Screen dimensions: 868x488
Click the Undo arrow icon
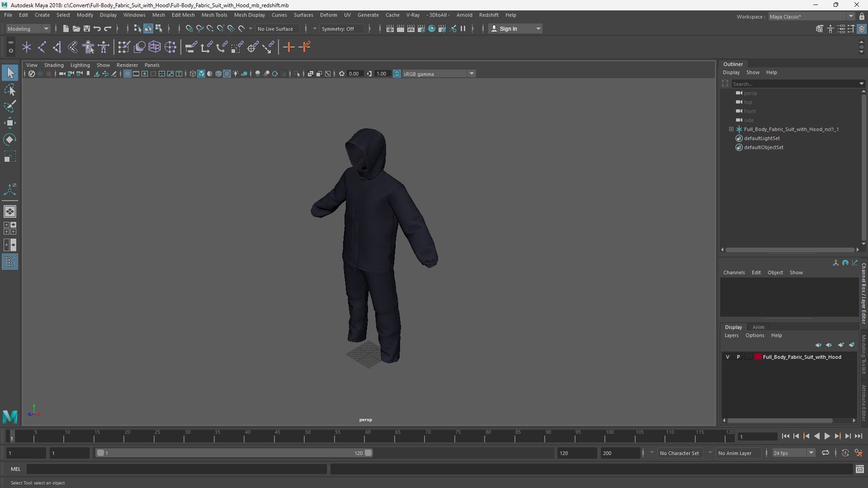click(97, 28)
